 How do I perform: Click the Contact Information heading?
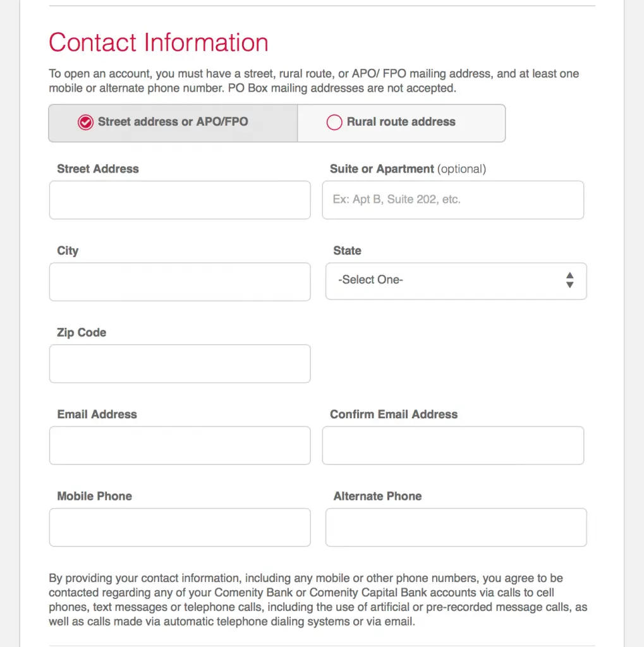(159, 43)
